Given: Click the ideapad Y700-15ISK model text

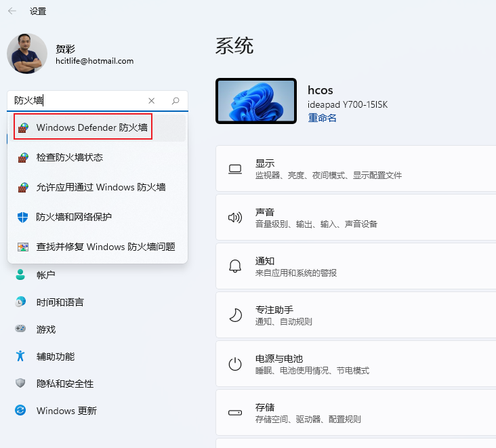Looking at the screenshot, I should tap(348, 104).
